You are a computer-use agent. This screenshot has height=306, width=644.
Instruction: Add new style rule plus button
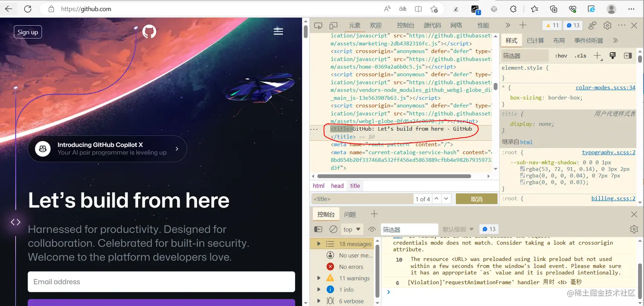click(598, 56)
